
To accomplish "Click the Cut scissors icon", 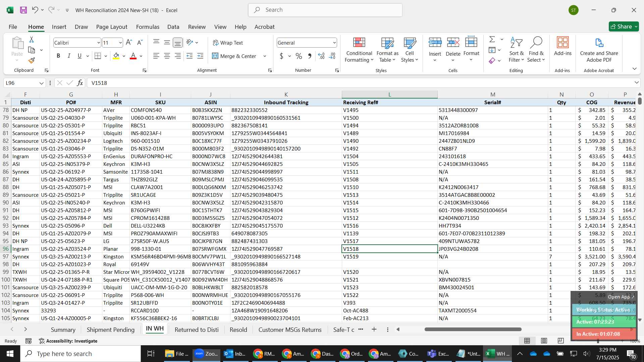I will pyautogui.click(x=32, y=40).
